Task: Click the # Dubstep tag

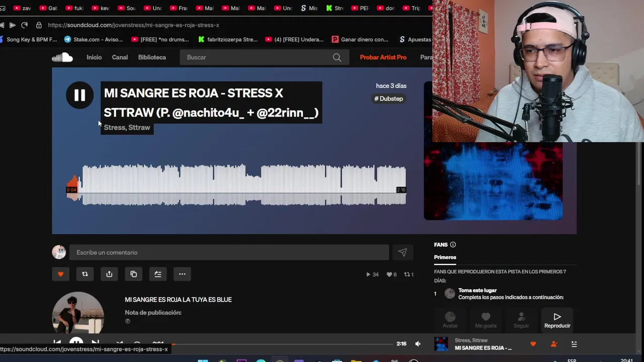Action: pos(388,99)
